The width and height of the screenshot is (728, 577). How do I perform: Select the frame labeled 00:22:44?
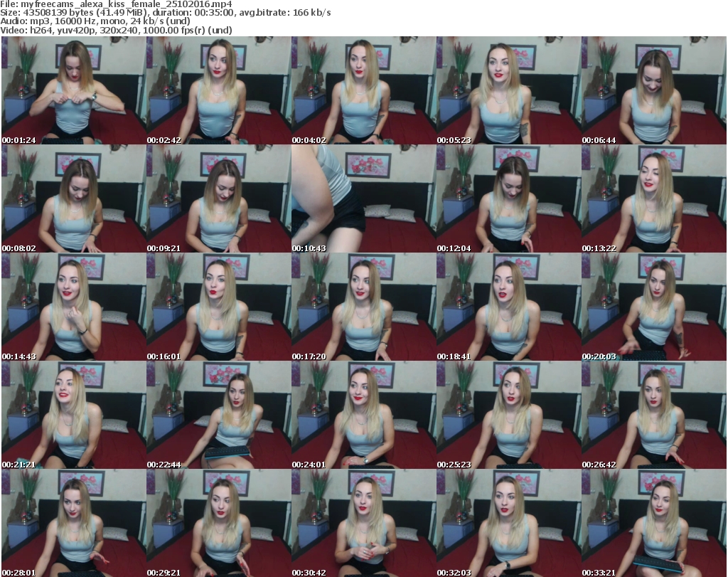click(218, 415)
